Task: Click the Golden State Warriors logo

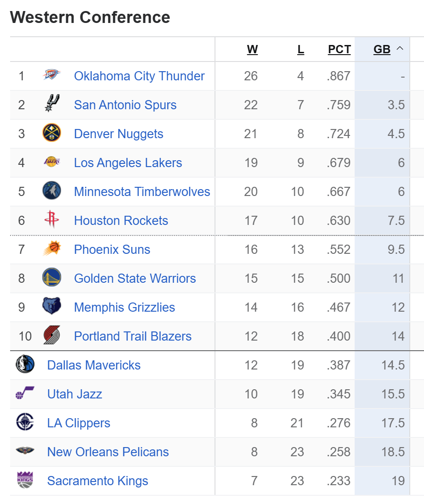Action: (x=51, y=278)
